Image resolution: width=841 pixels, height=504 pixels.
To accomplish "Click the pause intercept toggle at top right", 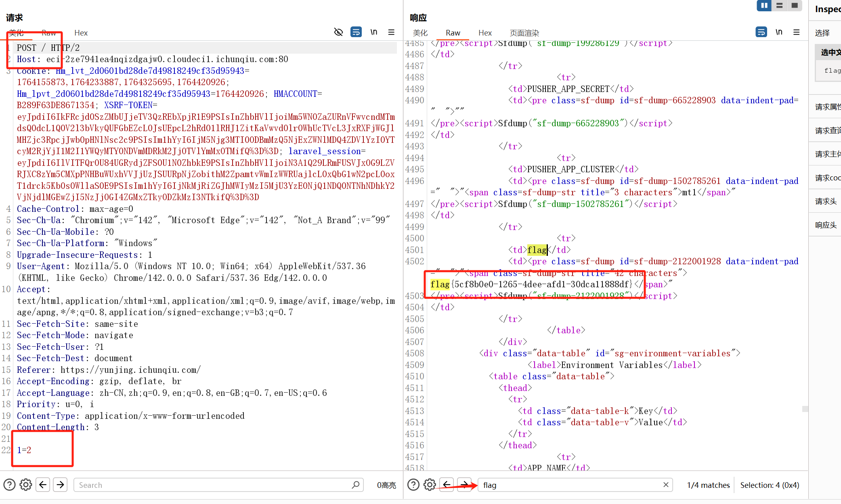I will tap(764, 6).
